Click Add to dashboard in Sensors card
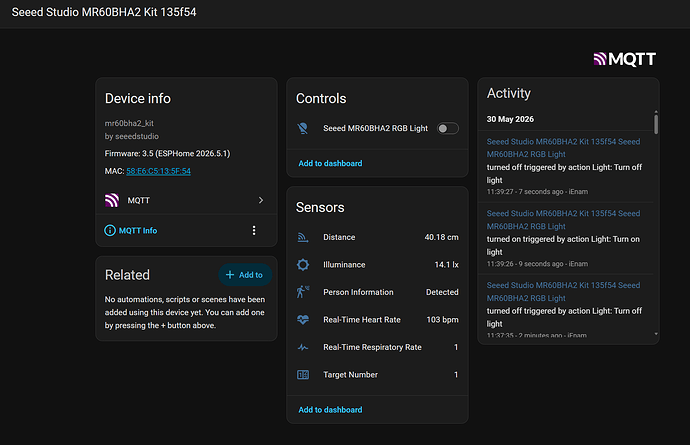The image size is (690, 445). [330, 410]
